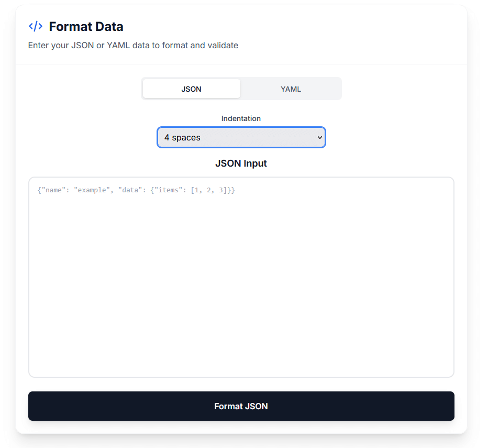Click the chevron arrow on the indentation select

(320, 138)
